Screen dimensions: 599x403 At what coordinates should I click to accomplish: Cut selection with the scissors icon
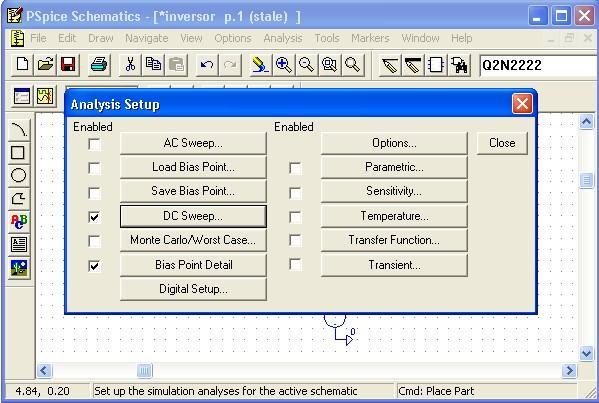click(x=130, y=64)
